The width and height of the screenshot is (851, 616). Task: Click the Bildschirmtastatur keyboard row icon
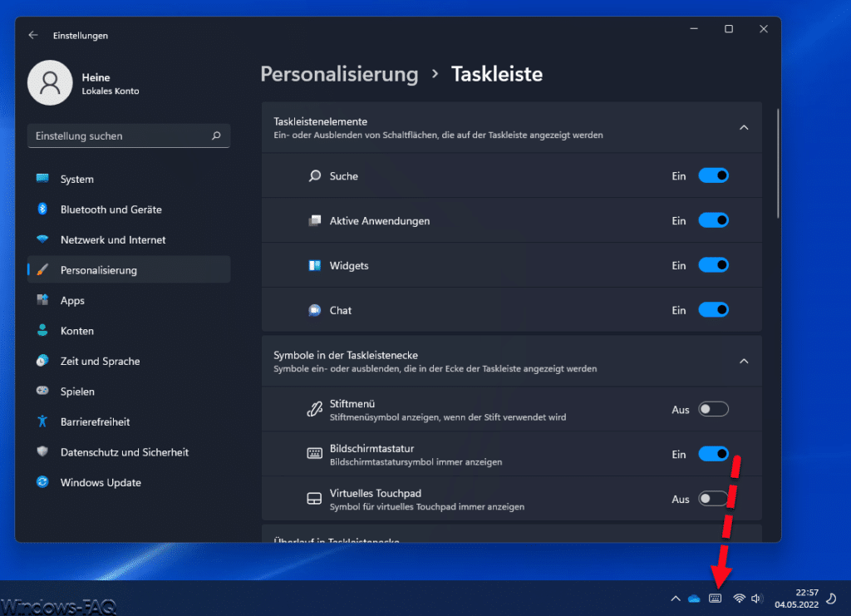coord(315,454)
